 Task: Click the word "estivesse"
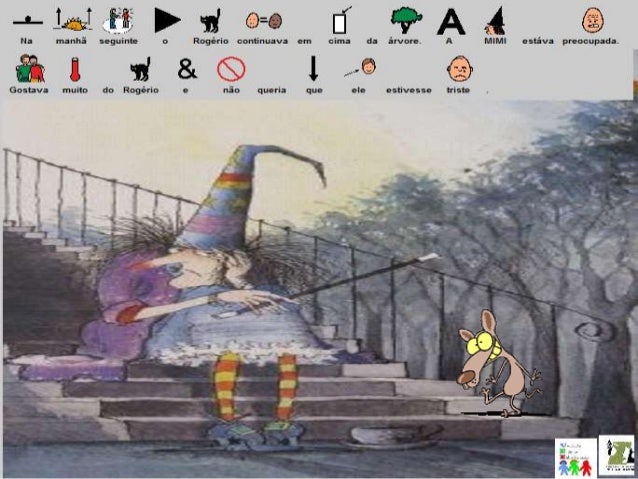pos(409,90)
